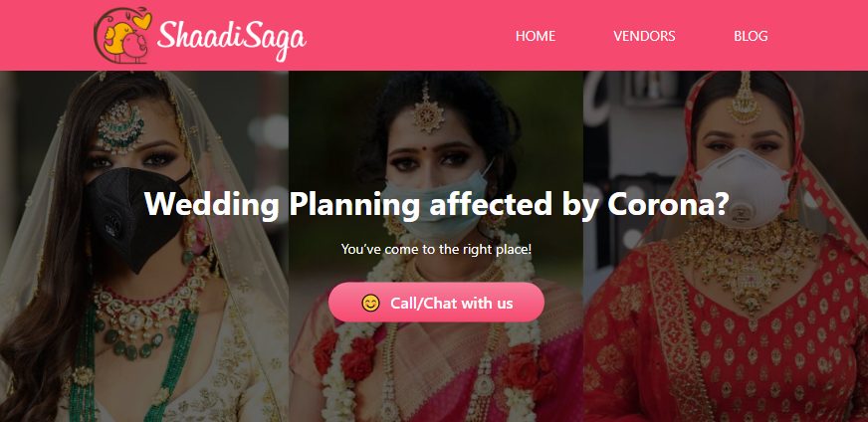
Task: Click the Call/Chat with us button
Action: coord(436,303)
